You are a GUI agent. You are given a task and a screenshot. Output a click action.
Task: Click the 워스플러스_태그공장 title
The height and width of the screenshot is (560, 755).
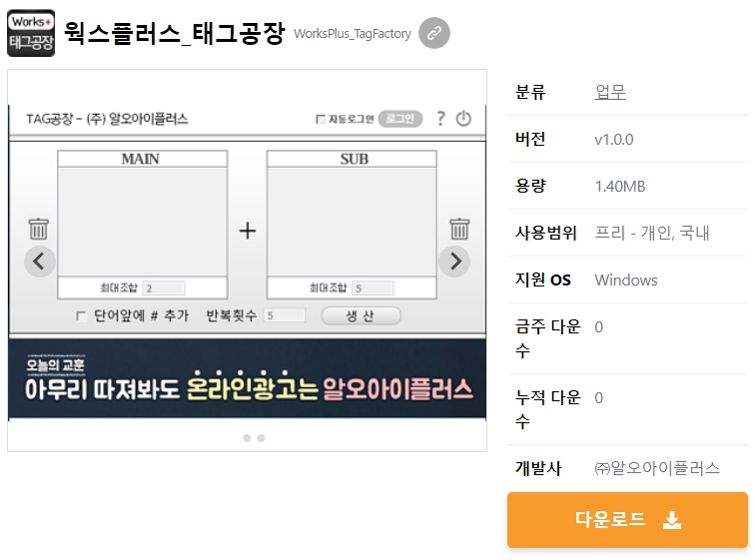[x=175, y=33]
